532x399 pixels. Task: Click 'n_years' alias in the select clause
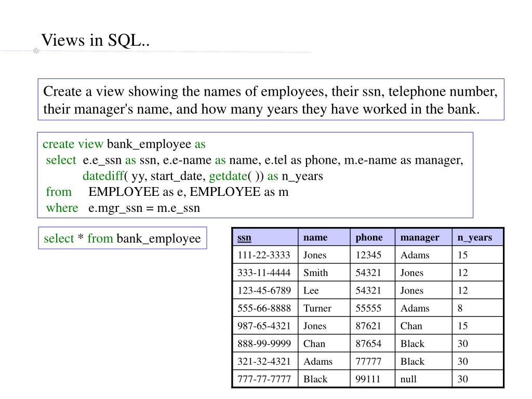pos(302,177)
